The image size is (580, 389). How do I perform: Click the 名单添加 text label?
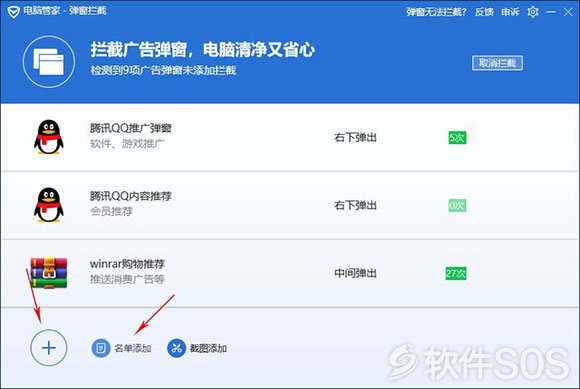coord(133,348)
